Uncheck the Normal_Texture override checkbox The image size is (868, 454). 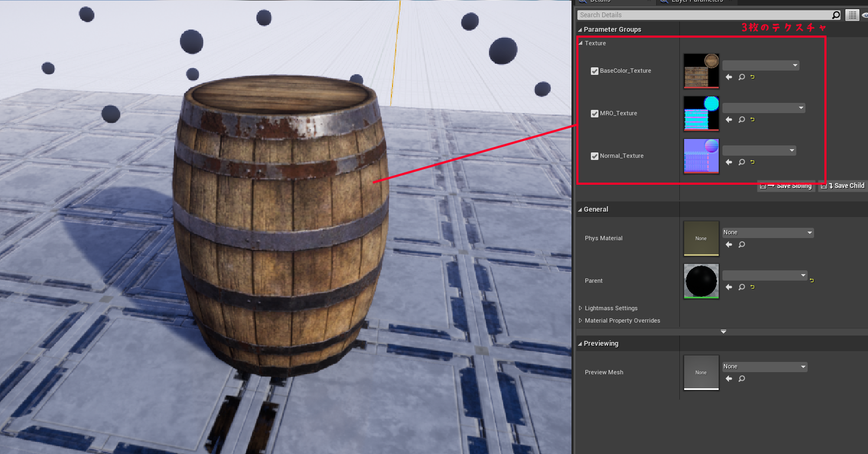click(595, 156)
